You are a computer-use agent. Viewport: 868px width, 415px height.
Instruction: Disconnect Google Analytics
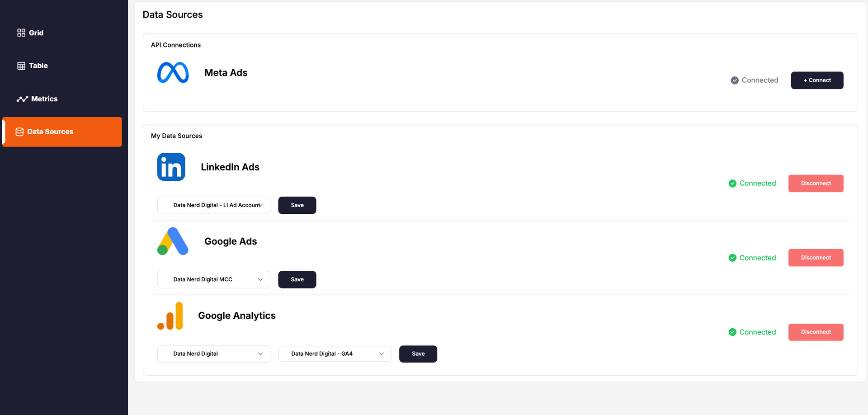click(816, 332)
